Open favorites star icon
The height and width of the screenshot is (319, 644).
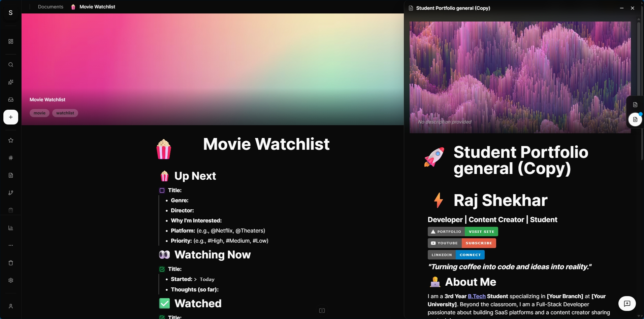click(x=11, y=140)
